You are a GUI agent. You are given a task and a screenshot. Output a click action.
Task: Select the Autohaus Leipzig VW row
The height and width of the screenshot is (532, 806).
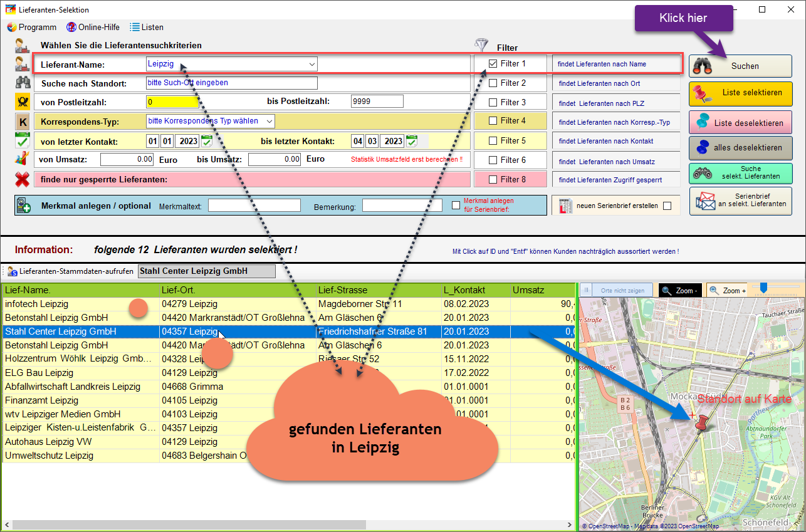point(288,442)
